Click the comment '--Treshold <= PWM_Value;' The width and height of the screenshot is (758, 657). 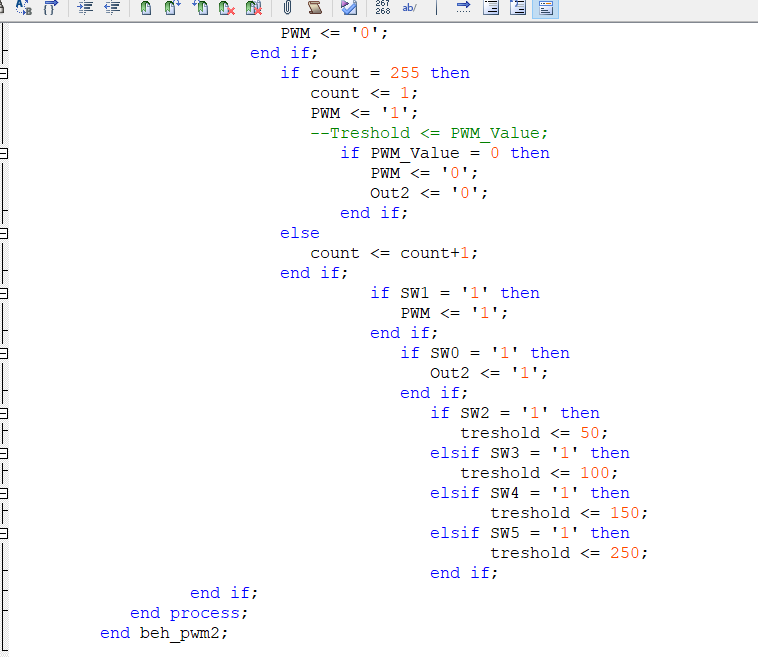click(x=429, y=133)
